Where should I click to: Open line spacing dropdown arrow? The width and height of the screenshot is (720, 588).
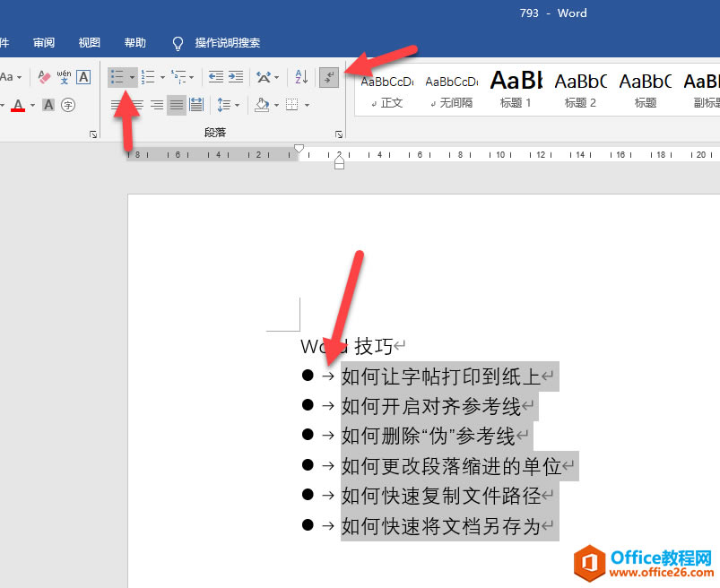237,106
